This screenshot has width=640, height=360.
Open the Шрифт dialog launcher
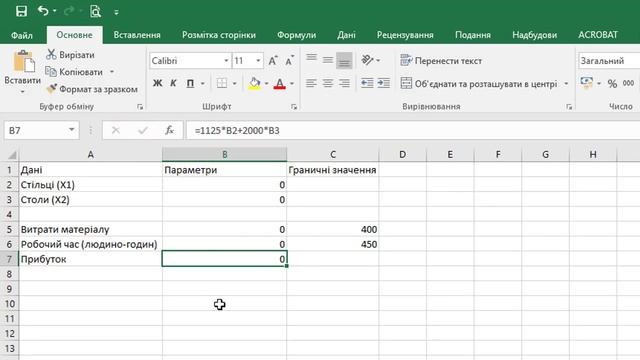coord(294,107)
